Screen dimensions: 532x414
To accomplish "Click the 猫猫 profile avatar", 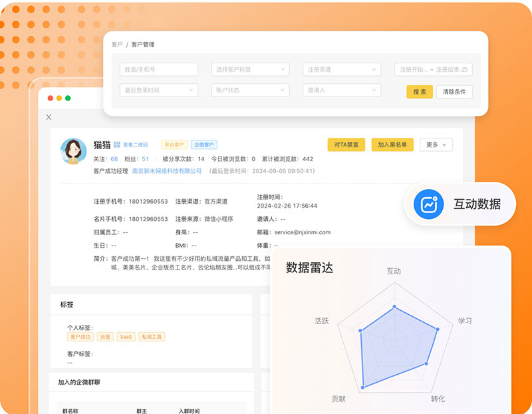I will pos(73,151).
